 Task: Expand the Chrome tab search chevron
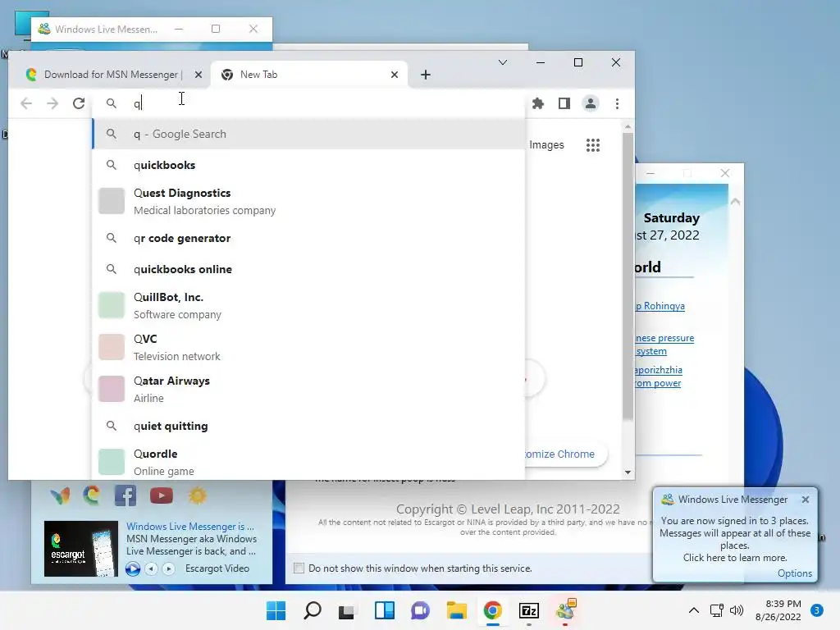pyautogui.click(x=503, y=62)
